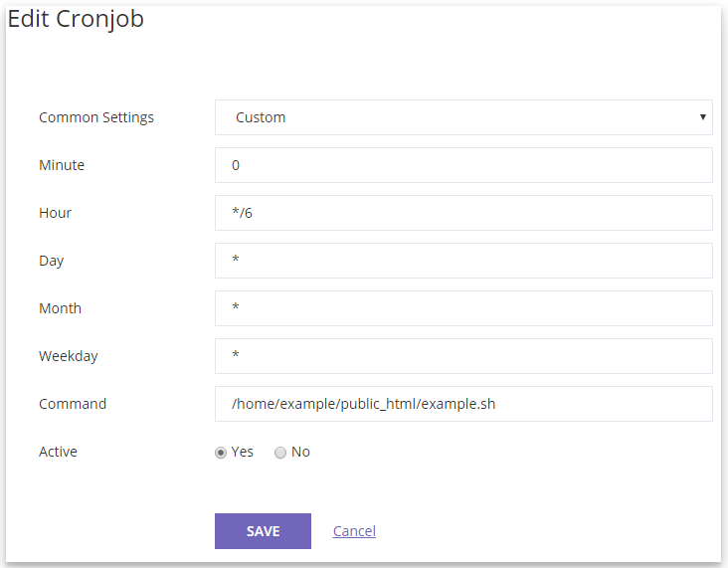Click the Active label text

(58, 452)
